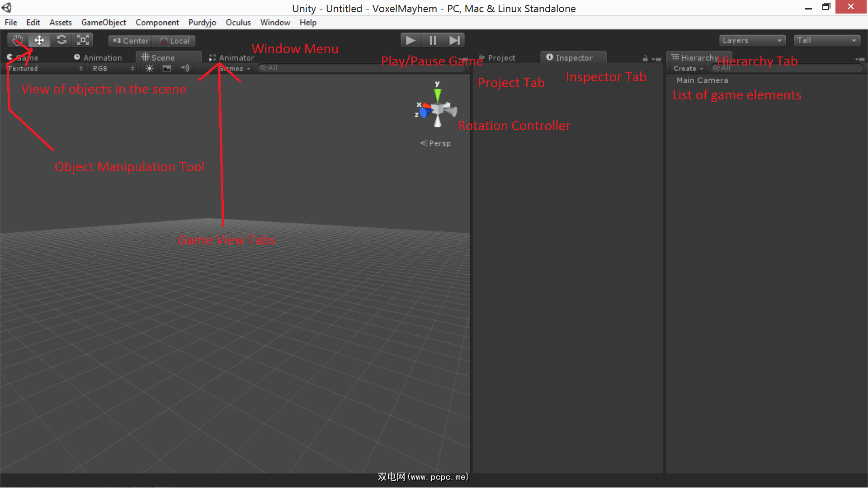
Task: Lock the Inspector panel
Action: point(645,59)
